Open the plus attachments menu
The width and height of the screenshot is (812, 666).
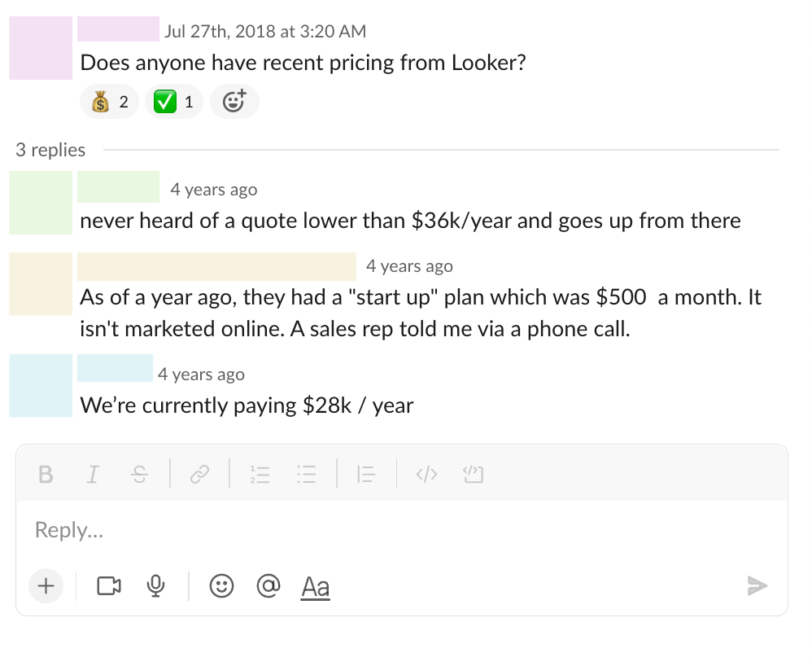pos(46,585)
